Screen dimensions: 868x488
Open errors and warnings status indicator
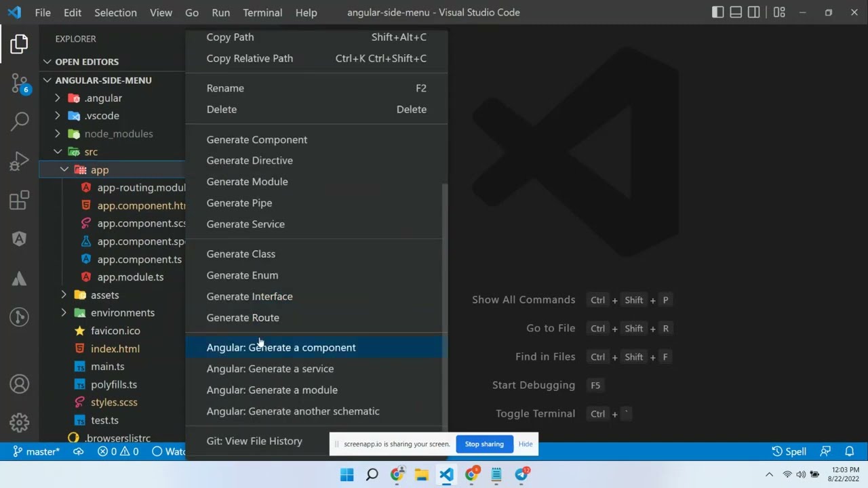[118, 451]
